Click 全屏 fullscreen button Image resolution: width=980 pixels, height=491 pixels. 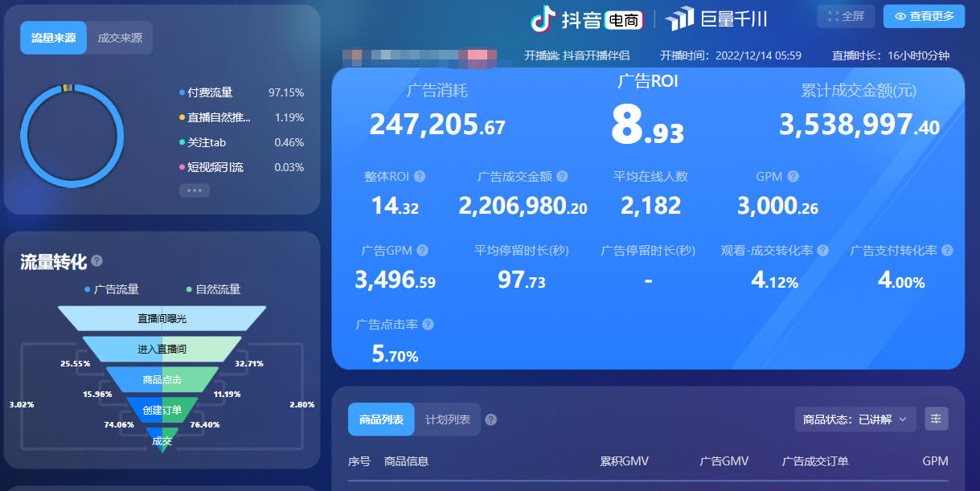click(x=845, y=16)
